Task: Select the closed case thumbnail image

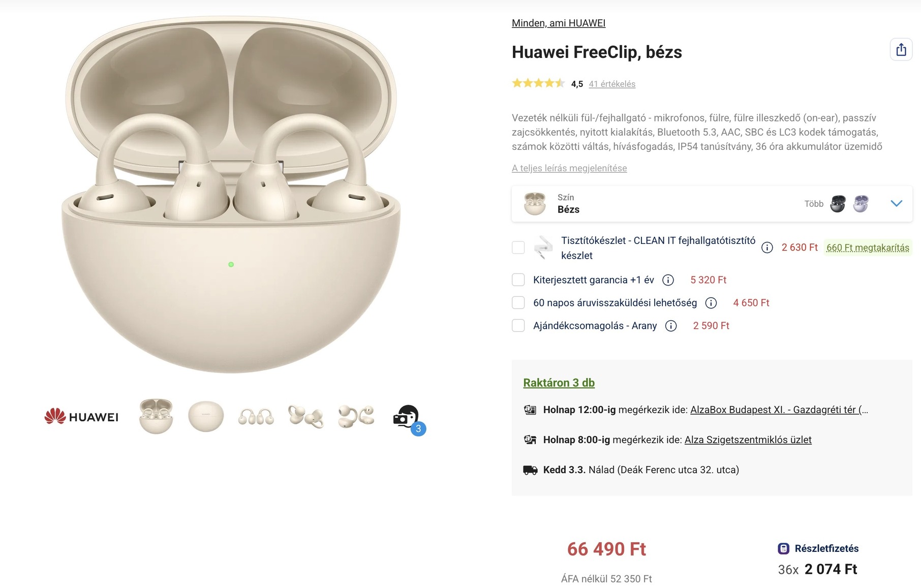Action: click(206, 417)
